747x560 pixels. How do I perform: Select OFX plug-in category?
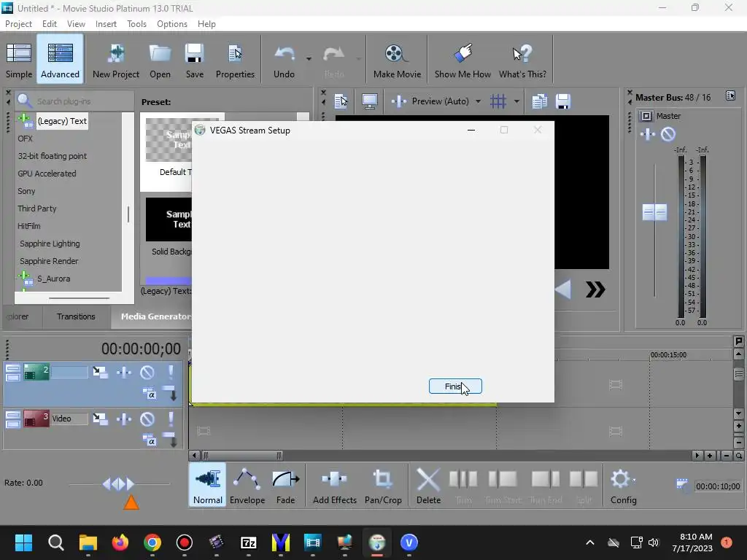(x=26, y=139)
